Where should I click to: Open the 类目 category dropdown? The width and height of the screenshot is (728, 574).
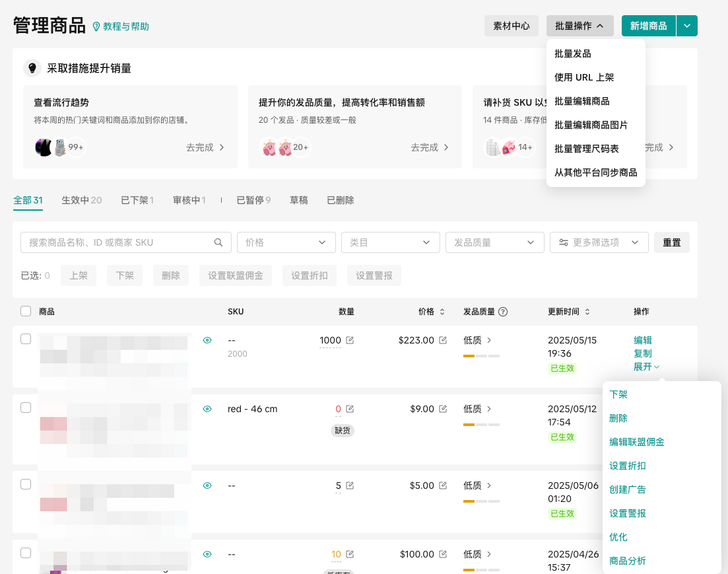coord(390,242)
